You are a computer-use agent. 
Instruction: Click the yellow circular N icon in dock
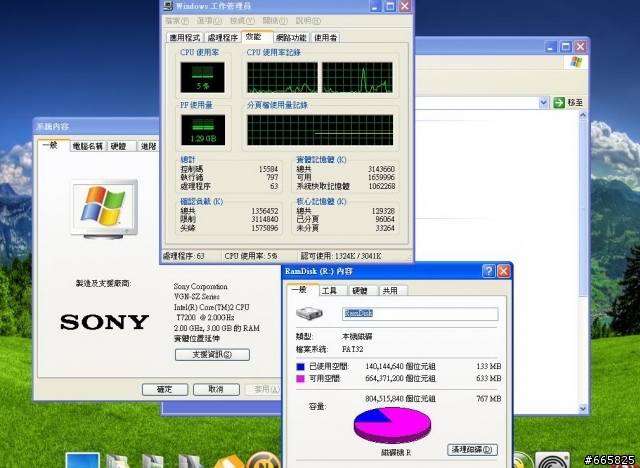tap(263, 460)
